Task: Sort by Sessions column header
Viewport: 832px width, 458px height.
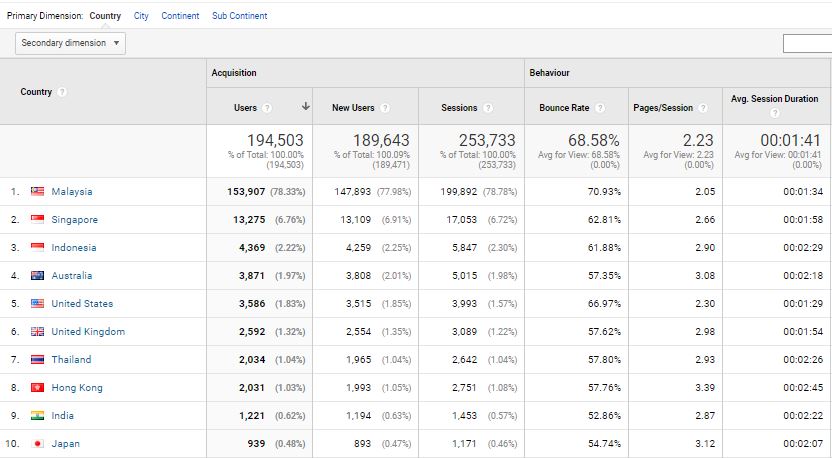Action: pos(459,108)
